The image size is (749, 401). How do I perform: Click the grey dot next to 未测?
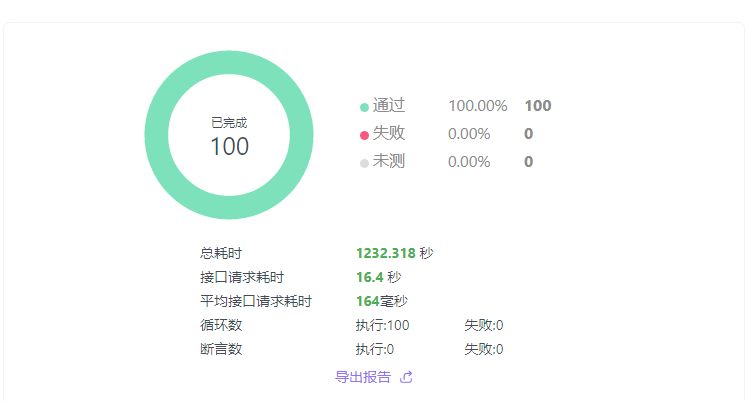[364, 163]
